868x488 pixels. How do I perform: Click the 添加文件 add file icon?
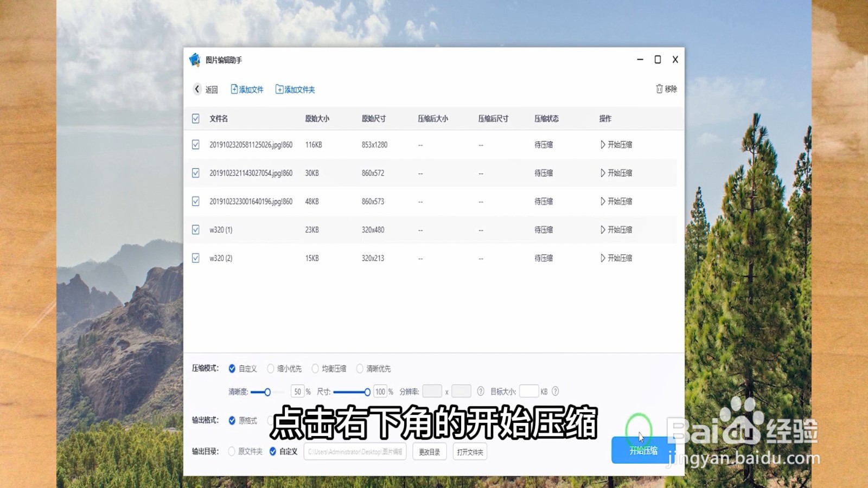[x=233, y=89]
